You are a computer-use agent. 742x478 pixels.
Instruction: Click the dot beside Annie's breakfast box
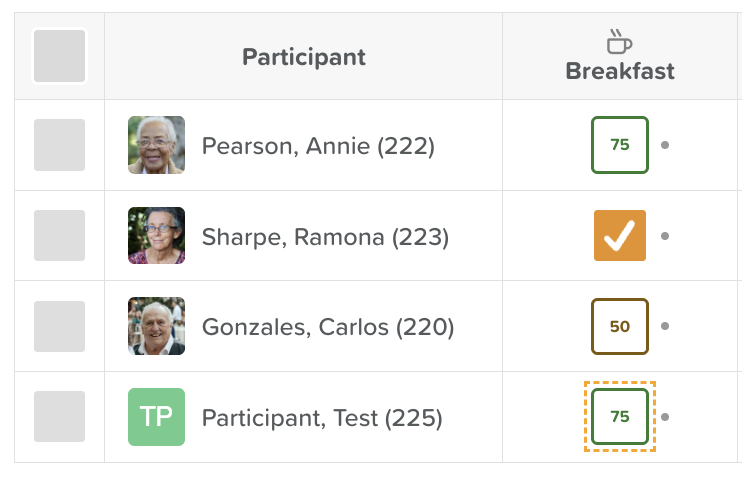[665, 145]
